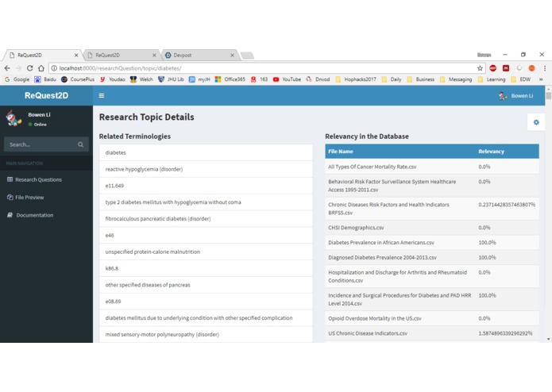552x392 pixels.
Task: Select the 'e11.649' terminology row
Action: [206, 186]
